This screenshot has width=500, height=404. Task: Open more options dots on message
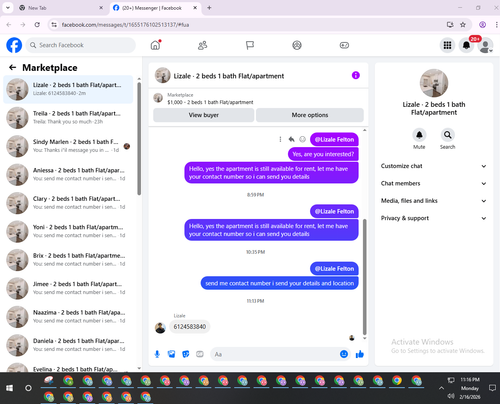pyautogui.click(x=280, y=139)
